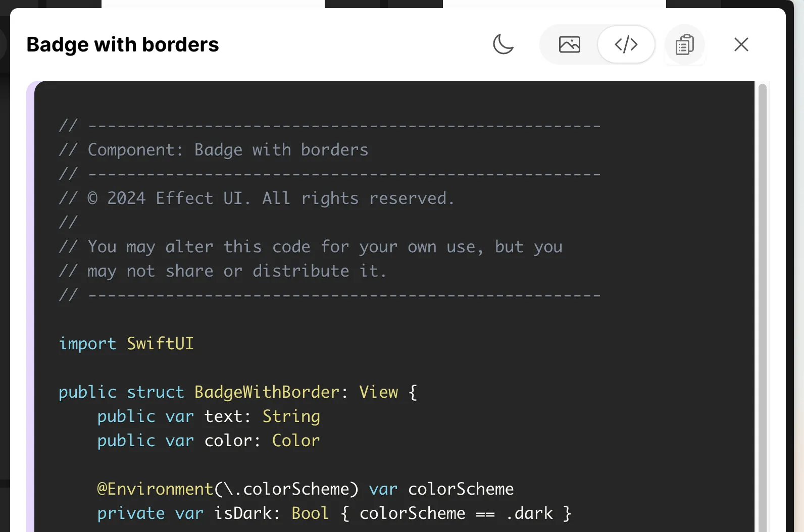The width and height of the screenshot is (804, 532).
Task: Copy code with clipboard icon
Action: pyautogui.click(x=684, y=44)
